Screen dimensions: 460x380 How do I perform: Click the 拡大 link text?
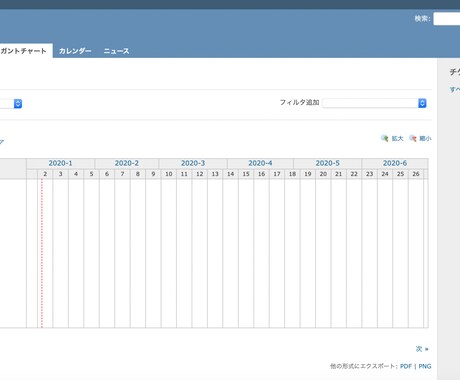point(397,138)
